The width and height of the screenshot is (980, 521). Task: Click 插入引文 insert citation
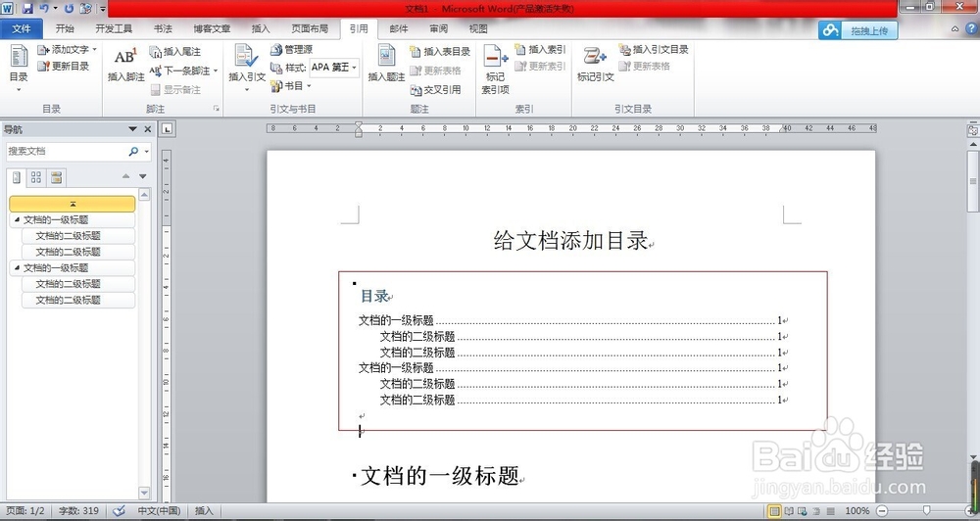point(247,68)
